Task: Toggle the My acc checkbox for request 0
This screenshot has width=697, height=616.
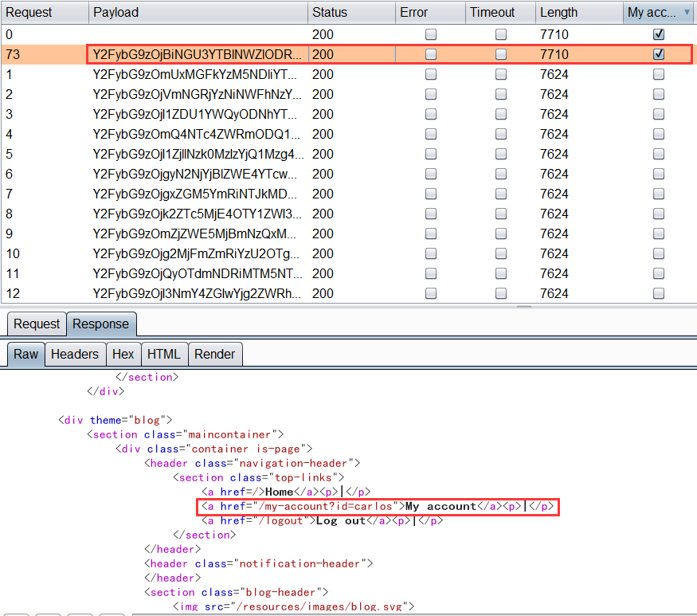Action: point(659,34)
